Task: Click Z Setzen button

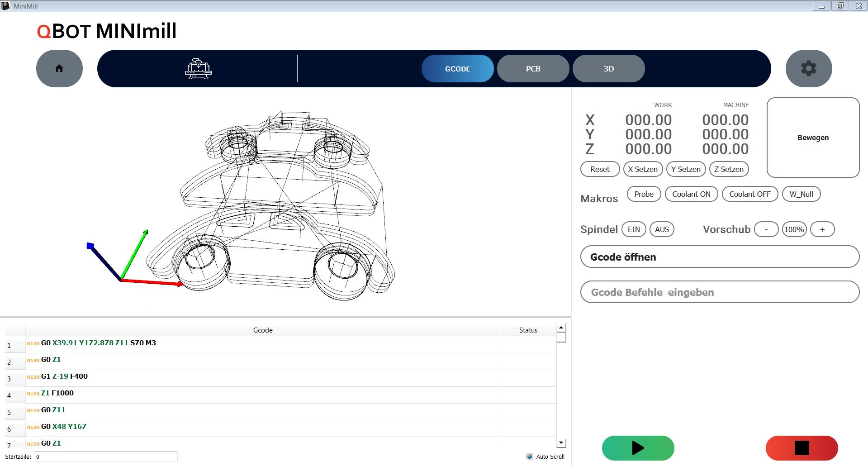Action: pyautogui.click(x=729, y=169)
